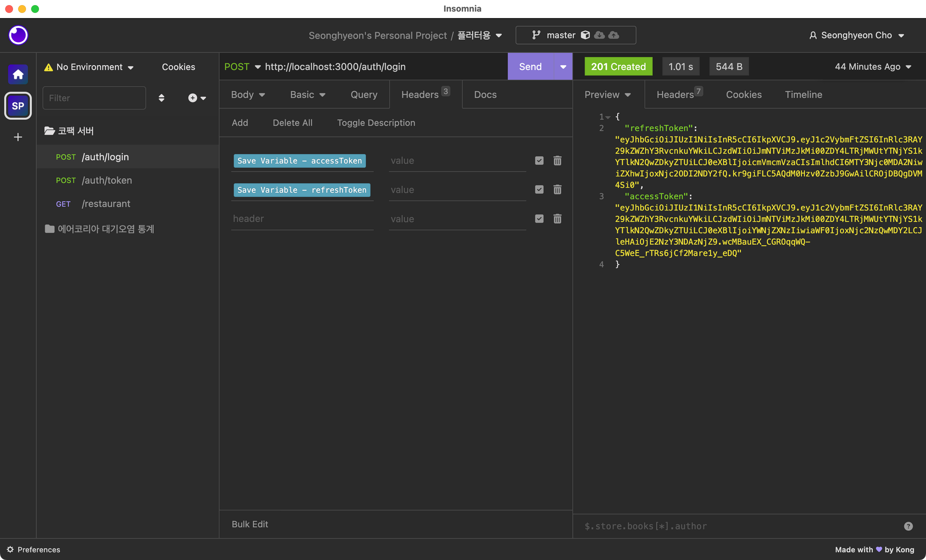Screen dimensions: 926x560
Task: Open the home dashboard icon
Action: point(18,75)
